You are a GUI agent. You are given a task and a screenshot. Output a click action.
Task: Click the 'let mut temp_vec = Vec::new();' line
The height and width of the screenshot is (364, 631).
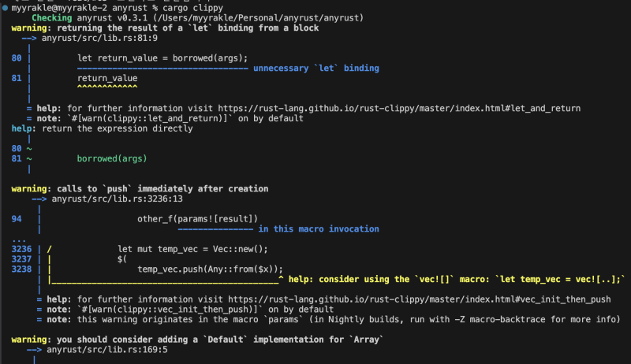tap(193, 249)
